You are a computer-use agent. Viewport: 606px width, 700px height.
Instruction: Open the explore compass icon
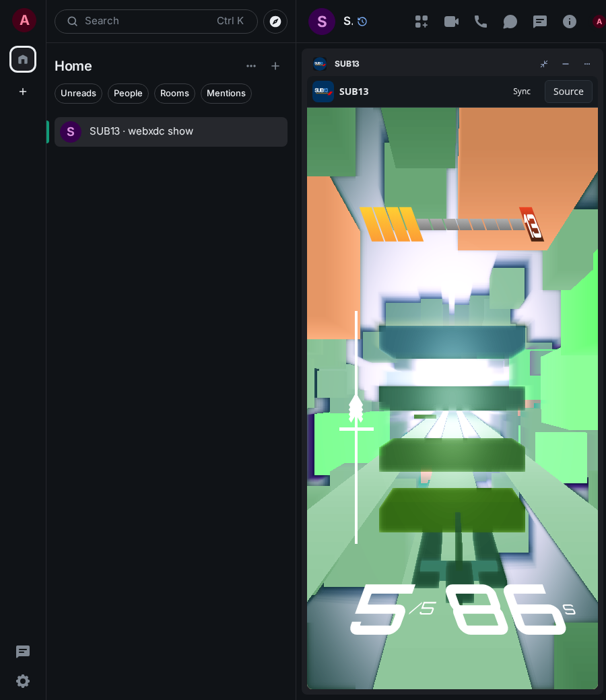tap(275, 22)
